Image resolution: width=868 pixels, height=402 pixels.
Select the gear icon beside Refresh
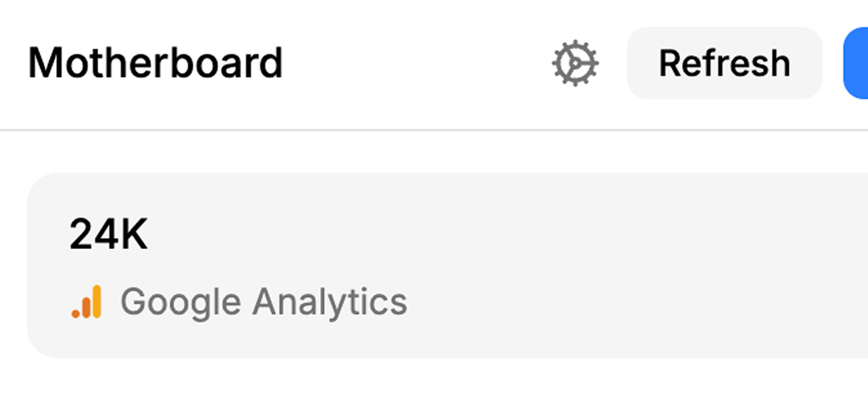(575, 63)
